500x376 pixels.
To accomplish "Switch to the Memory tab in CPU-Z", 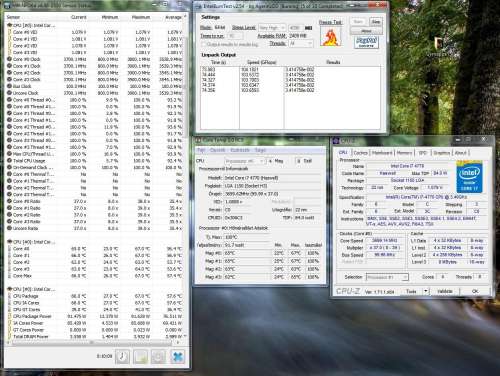I will pos(404,153).
